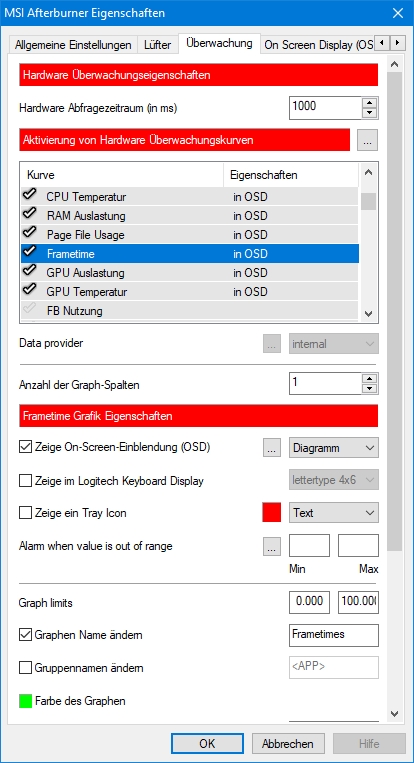Sort list by Kurve column header
Screen dimensions: 414x763
pyautogui.click(x=122, y=175)
